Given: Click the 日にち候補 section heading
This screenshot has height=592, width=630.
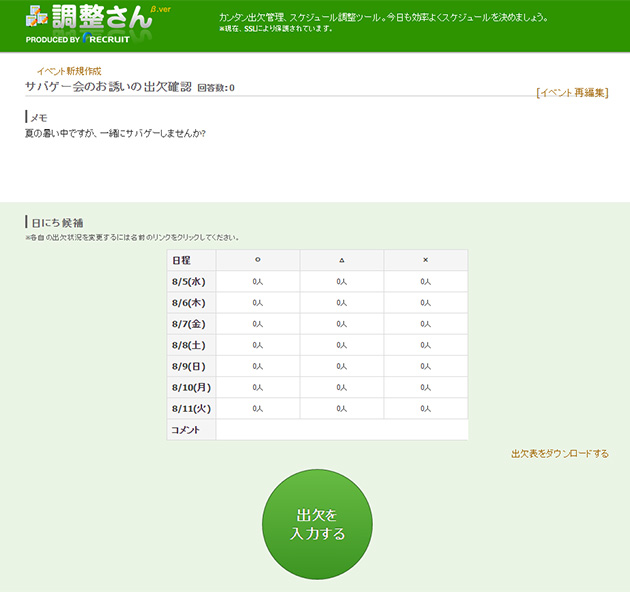Looking at the screenshot, I should 57,222.
